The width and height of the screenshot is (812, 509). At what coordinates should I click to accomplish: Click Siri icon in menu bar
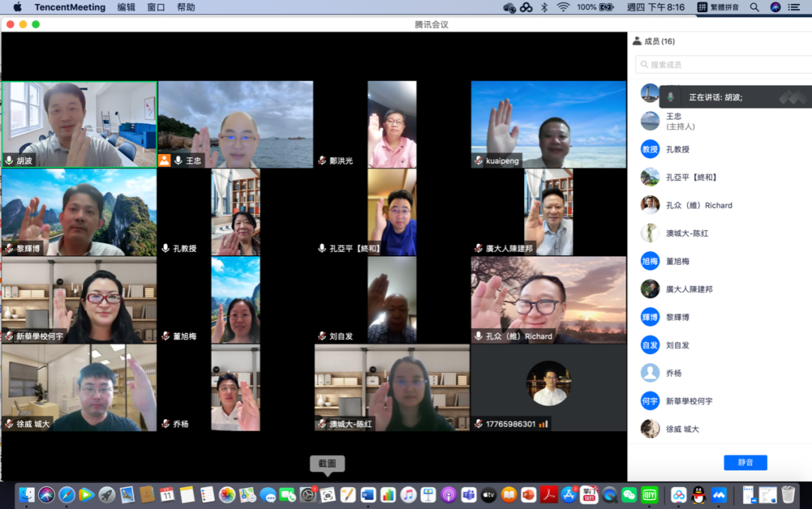(775, 7)
